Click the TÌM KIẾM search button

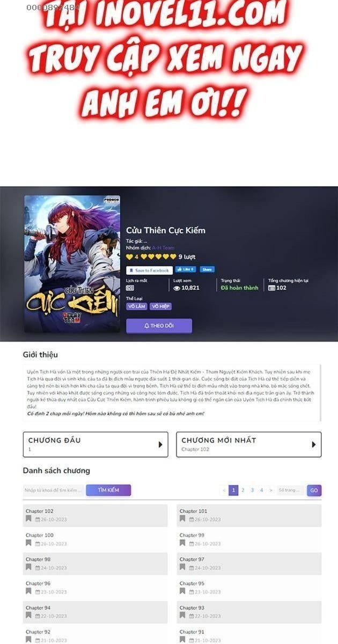click(109, 490)
